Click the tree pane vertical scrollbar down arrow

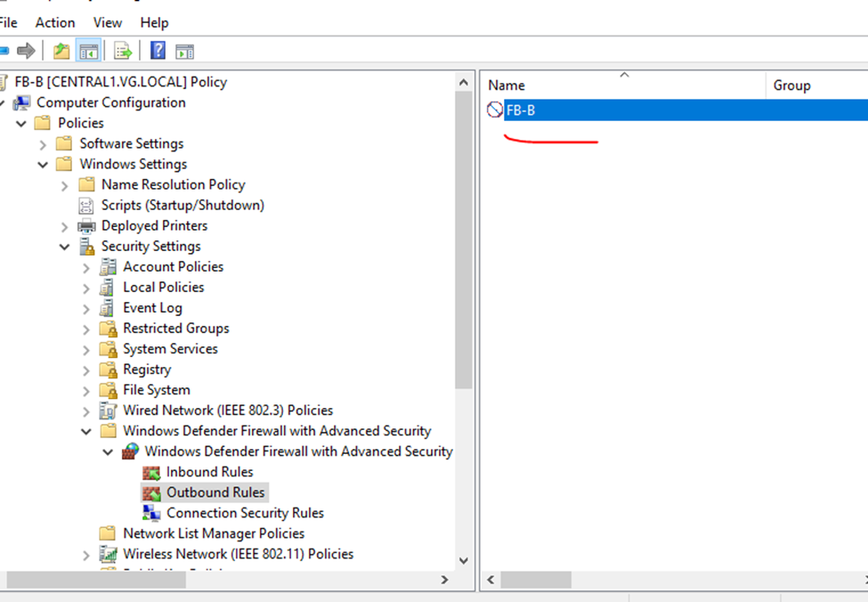tap(463, 560)
